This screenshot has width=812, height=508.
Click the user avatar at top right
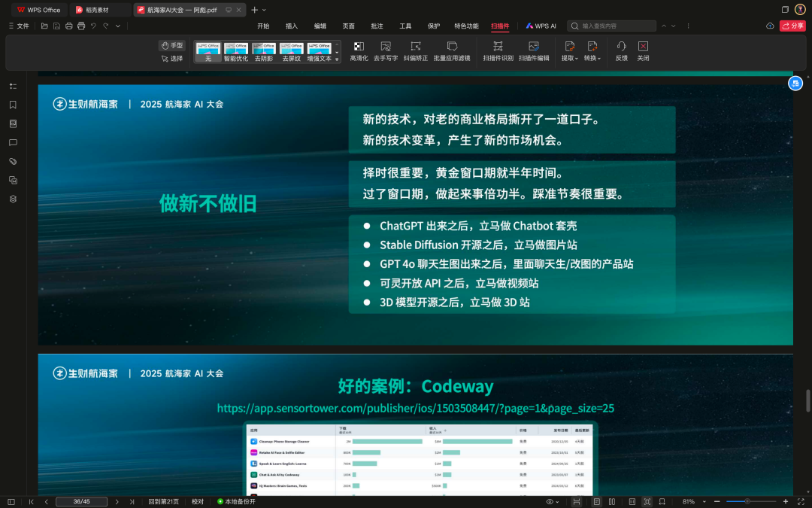coord(800,9)
